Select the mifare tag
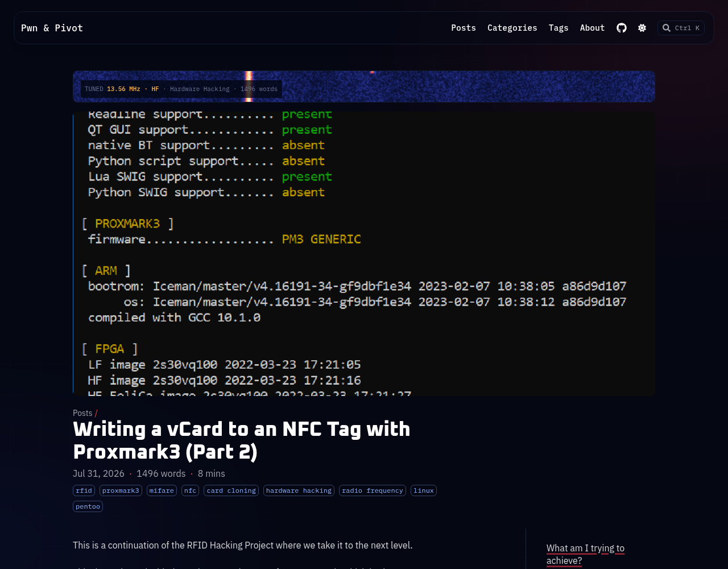Image resolution: width=728 pixels, height=569 pixels. pos(162,490)
